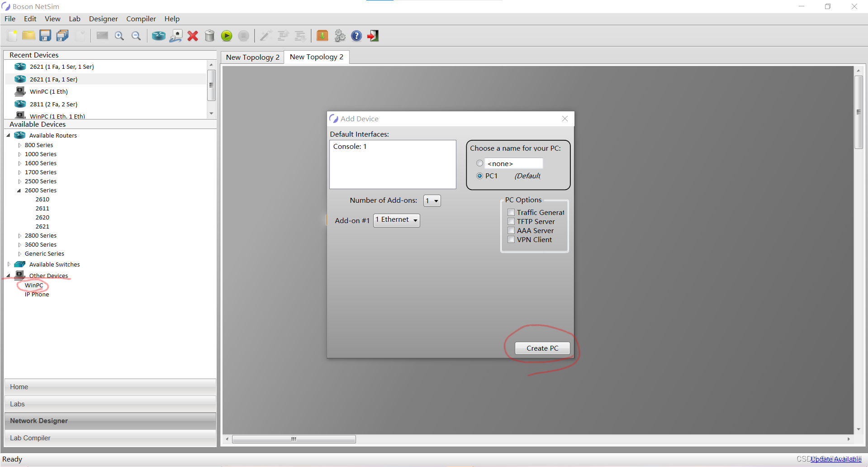
Task: Save using the single floppy disk icon
Action: pos(45,36)
